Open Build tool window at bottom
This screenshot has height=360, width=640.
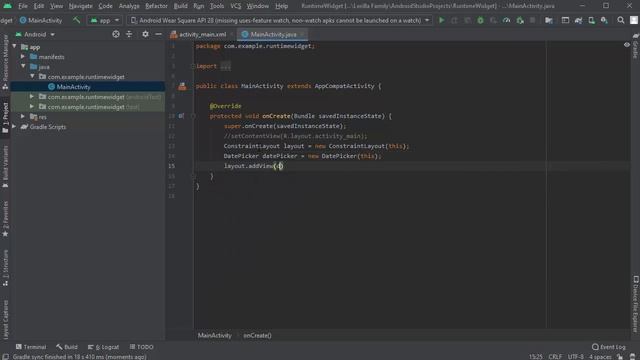pyautogui.click(x=67, y=347)
